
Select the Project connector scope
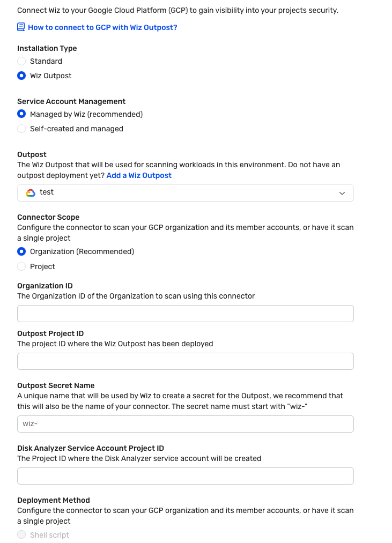click(21, 266)
